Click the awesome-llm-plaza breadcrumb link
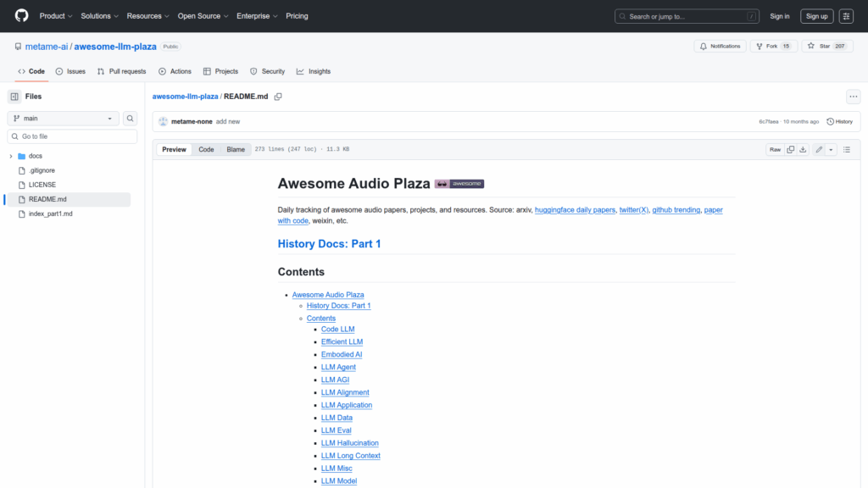 coord(185,97)
